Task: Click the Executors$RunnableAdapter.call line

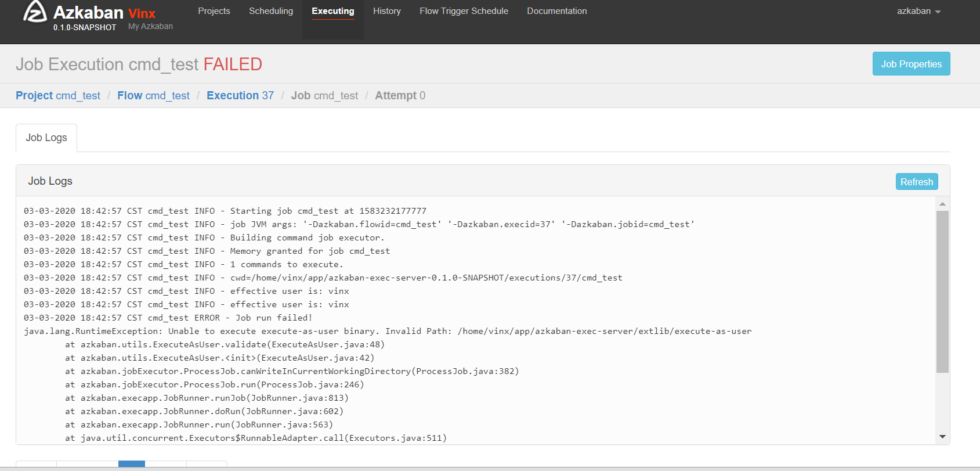Action: pos(256,438)
